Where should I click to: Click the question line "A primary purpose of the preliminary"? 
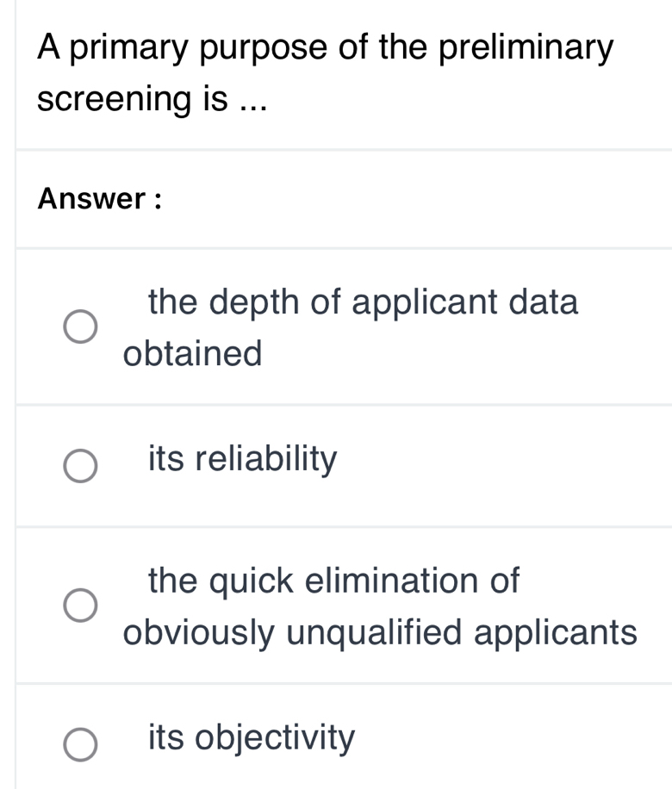327,47
